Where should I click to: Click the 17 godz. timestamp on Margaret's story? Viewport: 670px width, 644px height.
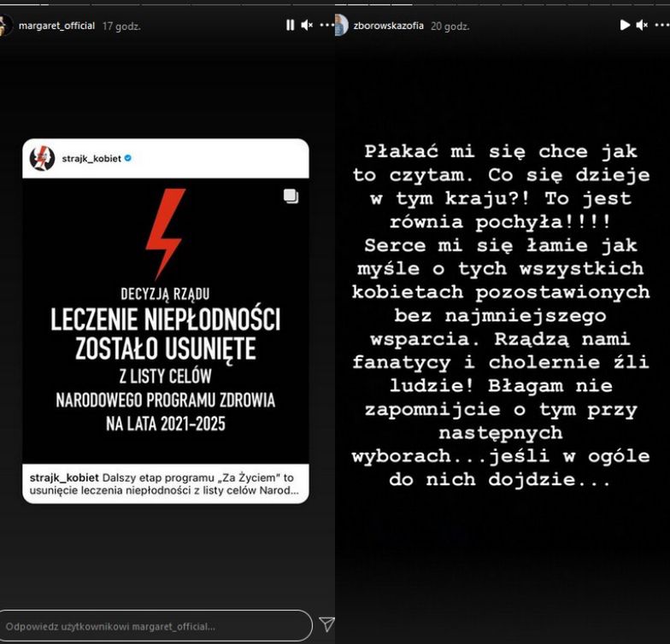coord(121,26)
